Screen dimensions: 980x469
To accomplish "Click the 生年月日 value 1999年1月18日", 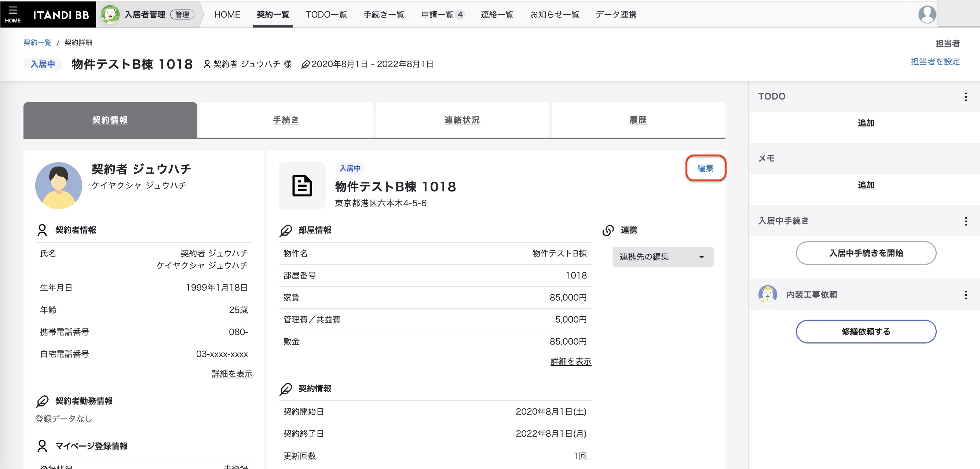I will click(x=216, y=287).
